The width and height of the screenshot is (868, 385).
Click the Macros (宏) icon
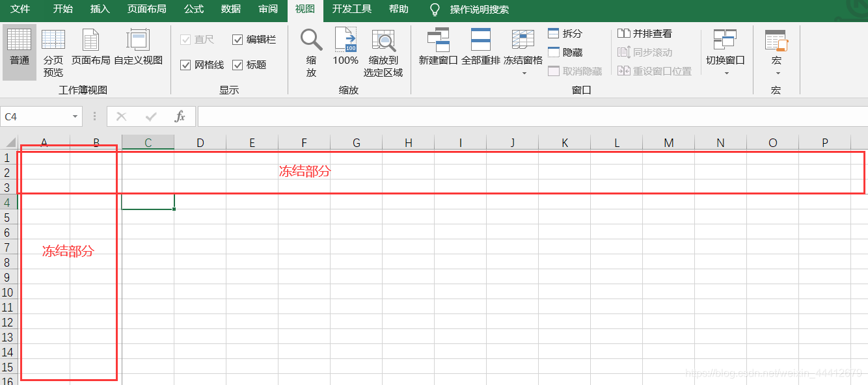776,40
